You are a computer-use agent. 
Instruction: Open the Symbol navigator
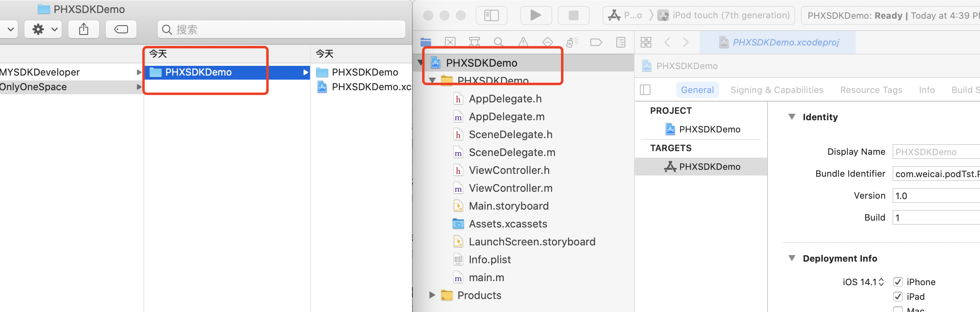(475, 42)
